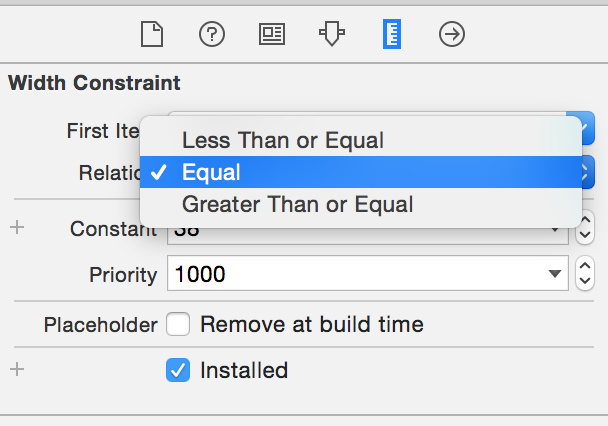Screen dimensions: 608x426
Task: Switch to the Attributes inspector icon
Action: tap(332, 33)
